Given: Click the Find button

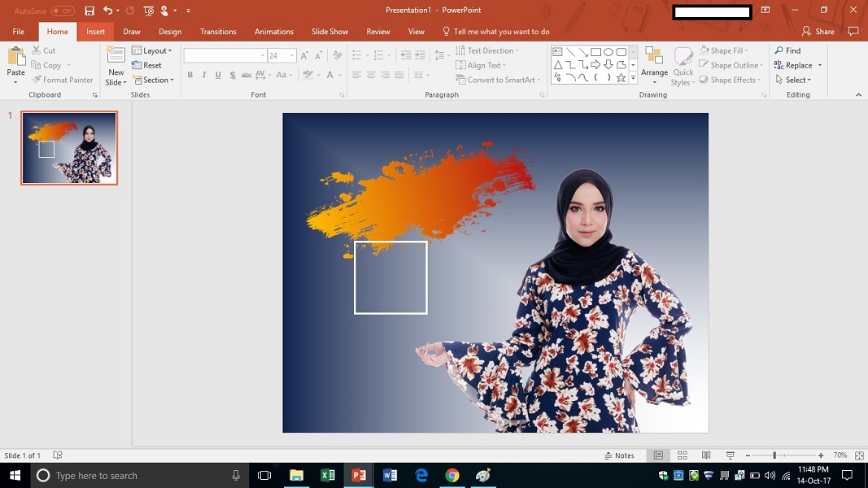Looking at the screenshot, I should pyautogui.click(x=787, y=50).
